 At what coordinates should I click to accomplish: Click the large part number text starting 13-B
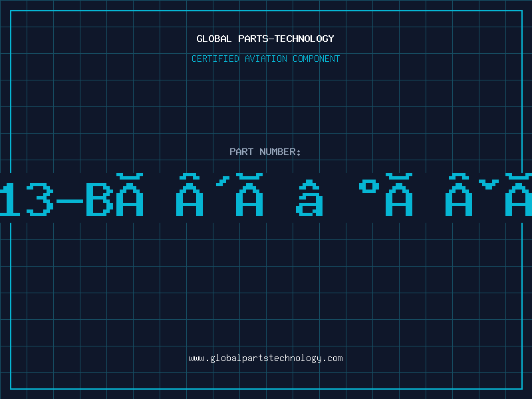click(x=266, y=195)
